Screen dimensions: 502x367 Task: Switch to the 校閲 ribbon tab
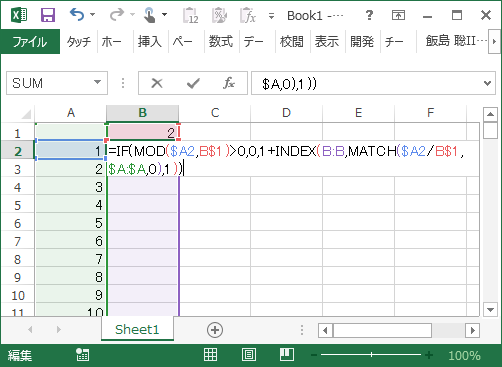292,42
